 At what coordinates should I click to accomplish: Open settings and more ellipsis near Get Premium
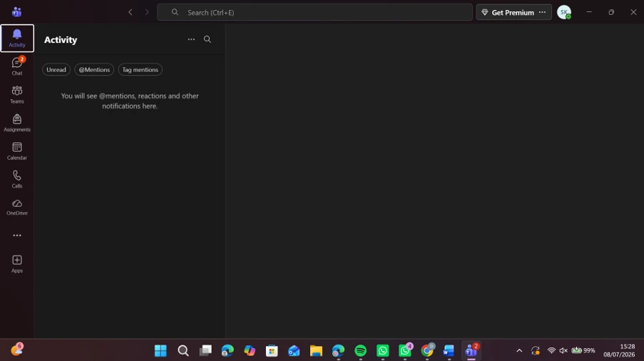[x=542, y=12]
